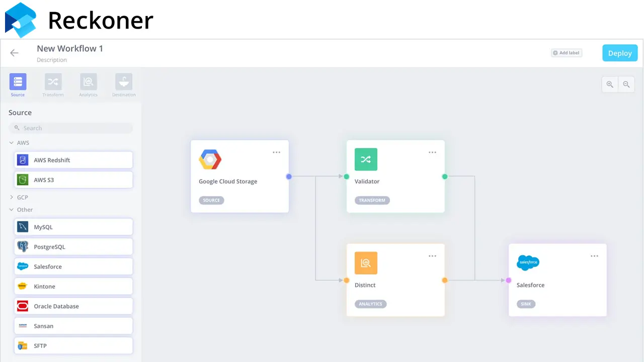Click inside the source Search field
Screen dimensions: 644x362
(x=70, y=128)
